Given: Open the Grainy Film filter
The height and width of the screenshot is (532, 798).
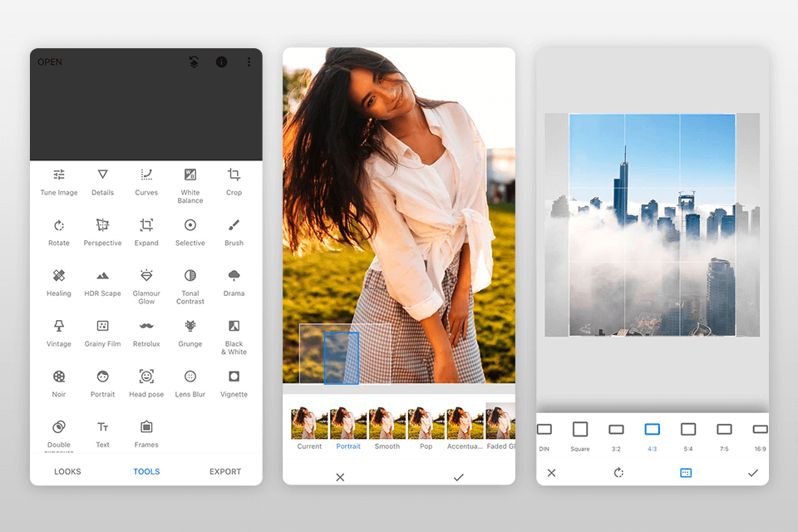Looking at the screenshot, I should pos(103,333).
